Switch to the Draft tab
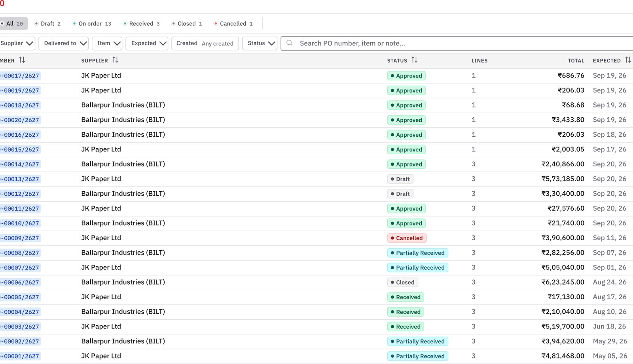The image size is (633, 364). point(48,24)
